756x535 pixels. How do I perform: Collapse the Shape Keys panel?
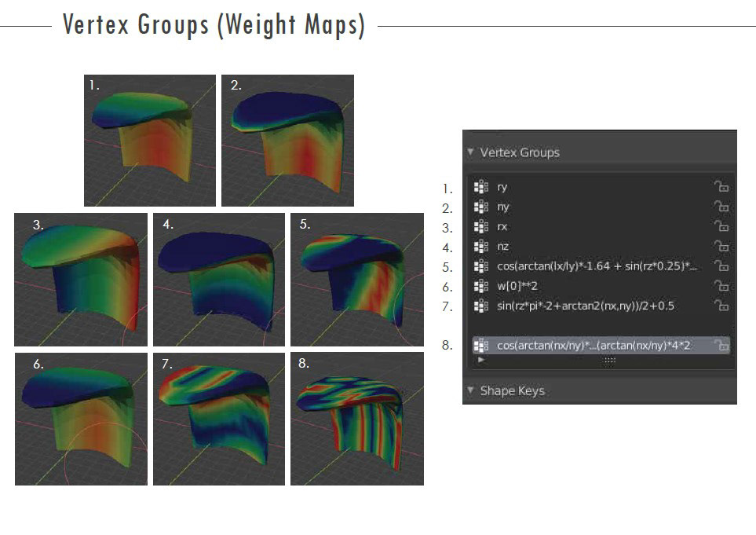(x=470, y=390)
